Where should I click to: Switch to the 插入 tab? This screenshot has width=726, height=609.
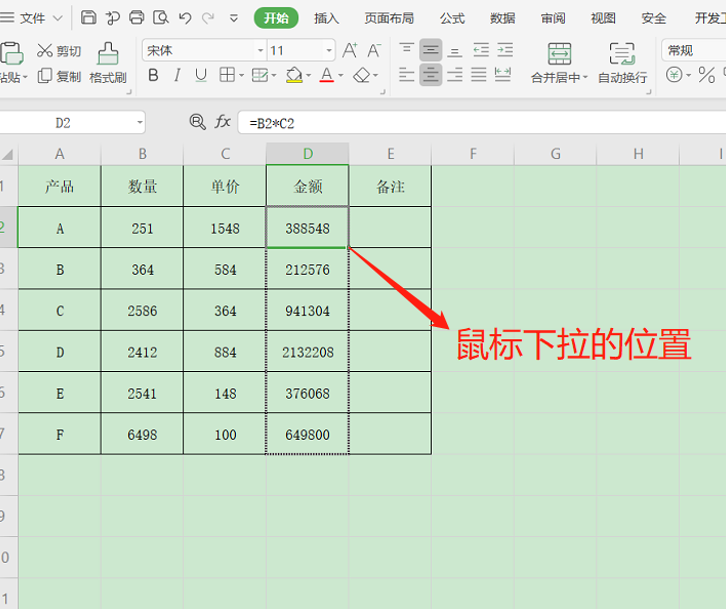click(x=326, y=18)
